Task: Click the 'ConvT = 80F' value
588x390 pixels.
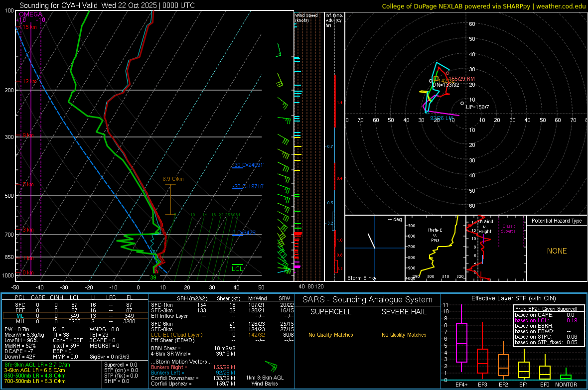Action: click(x=68, y=340)
